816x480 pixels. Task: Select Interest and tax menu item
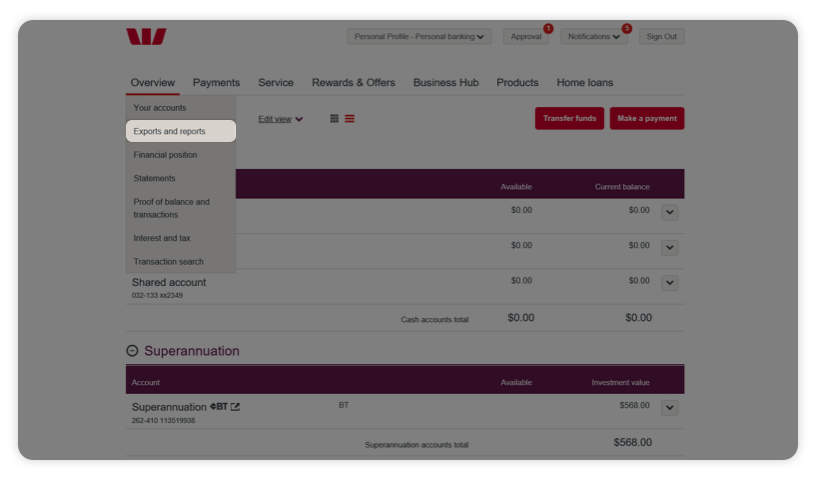click(162, 238)
